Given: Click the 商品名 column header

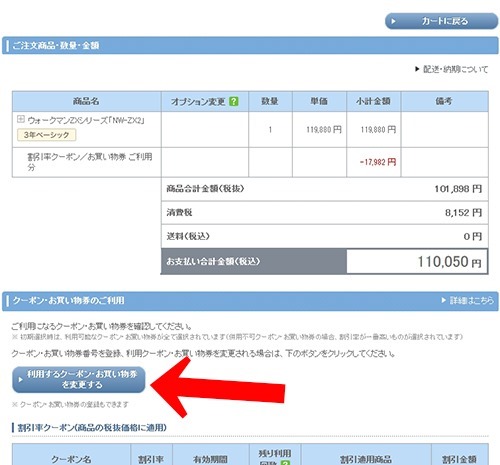Looking at the screenshot, I should click(86, 101).
